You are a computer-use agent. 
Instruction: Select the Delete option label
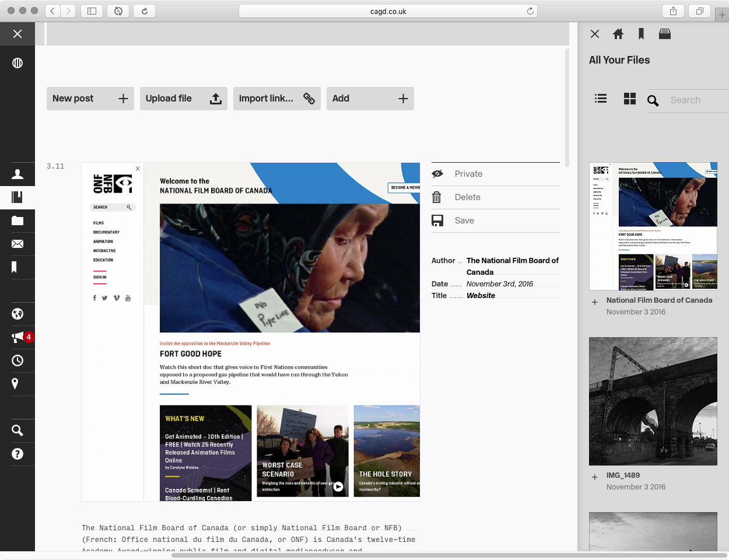point(468,197)
